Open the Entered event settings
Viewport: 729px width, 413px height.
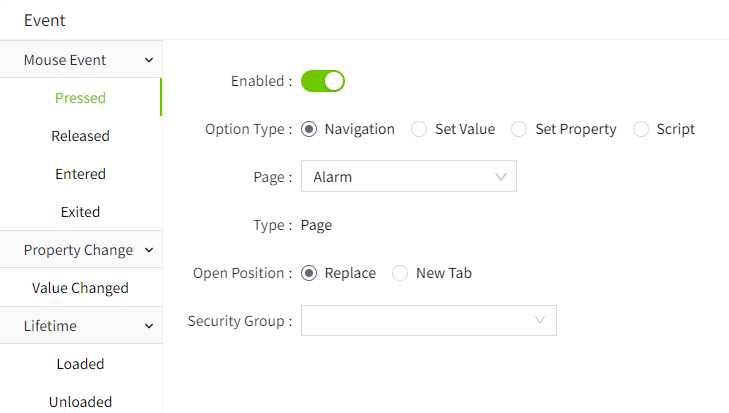pos(80,174)
